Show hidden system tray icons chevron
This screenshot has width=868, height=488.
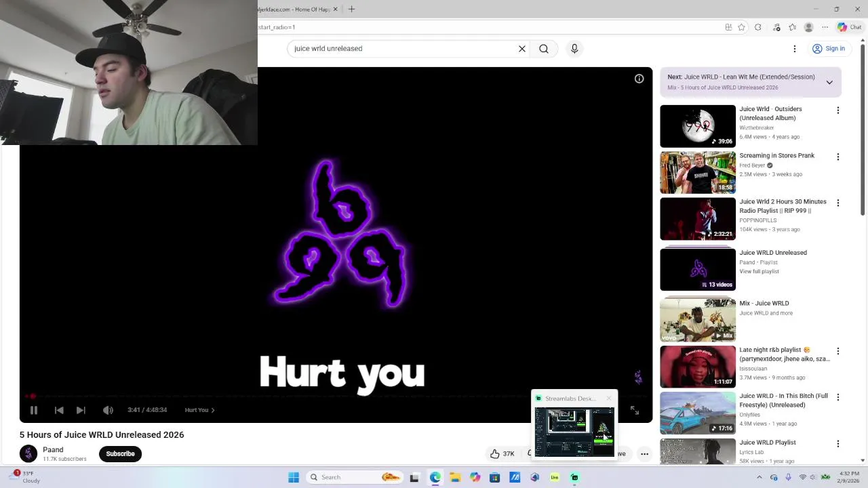759,477
